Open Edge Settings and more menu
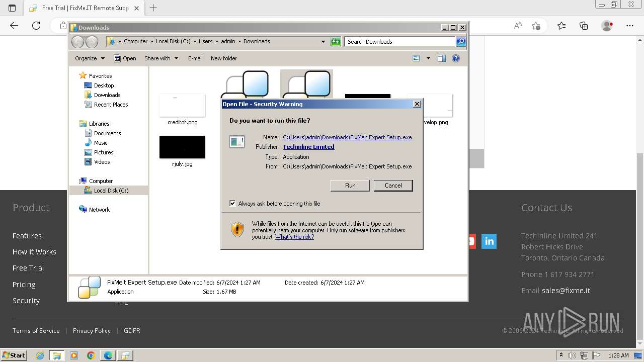Image resolution: width=644 pixels, height=362 pixels. 630,26
